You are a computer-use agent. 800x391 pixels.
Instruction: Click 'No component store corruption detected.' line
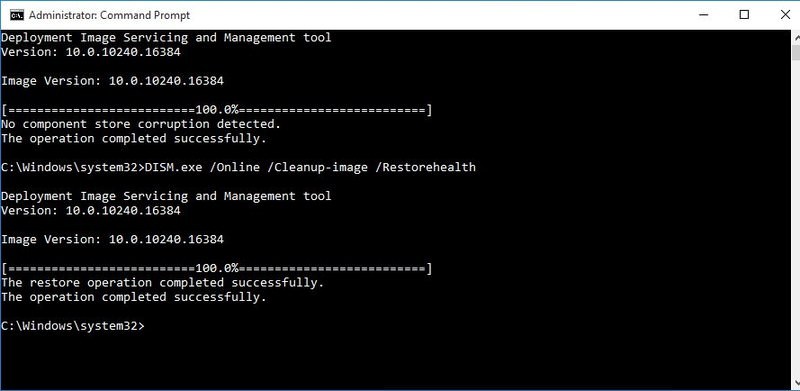141,124
